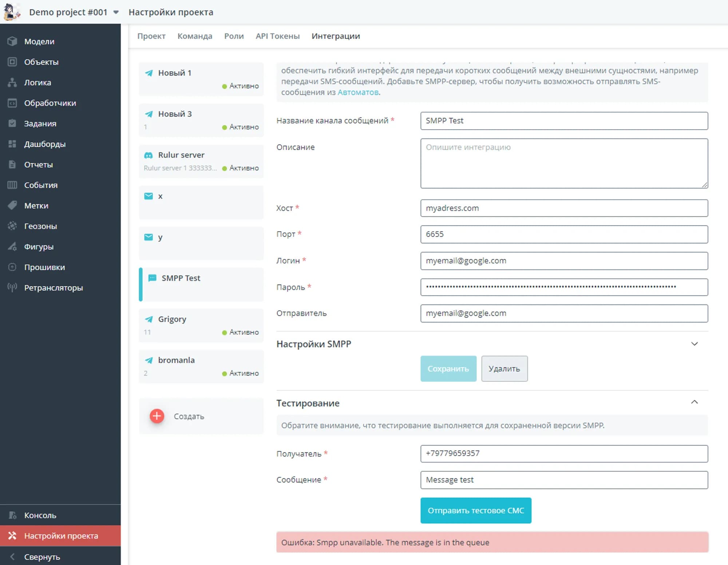The image size is (728, 565).
Task: Open the Demo project #001 dropdown
Action: point(116,12)
